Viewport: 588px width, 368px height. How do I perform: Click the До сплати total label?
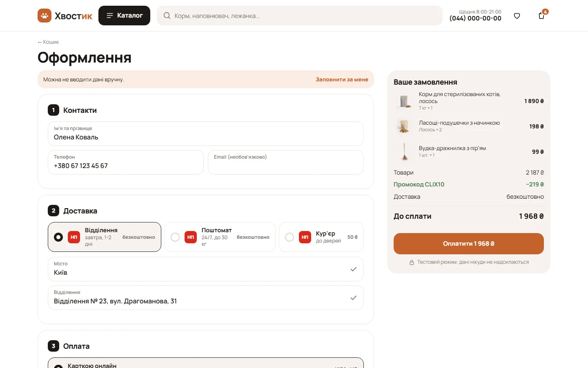pyautogui.click(x=412, y=216)
